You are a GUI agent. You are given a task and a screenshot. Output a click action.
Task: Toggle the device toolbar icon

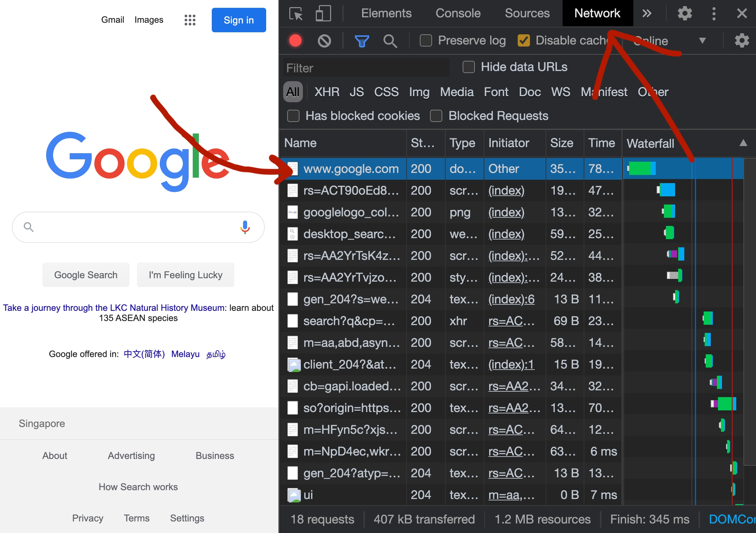pyautogui.click(x=323, y=14)
